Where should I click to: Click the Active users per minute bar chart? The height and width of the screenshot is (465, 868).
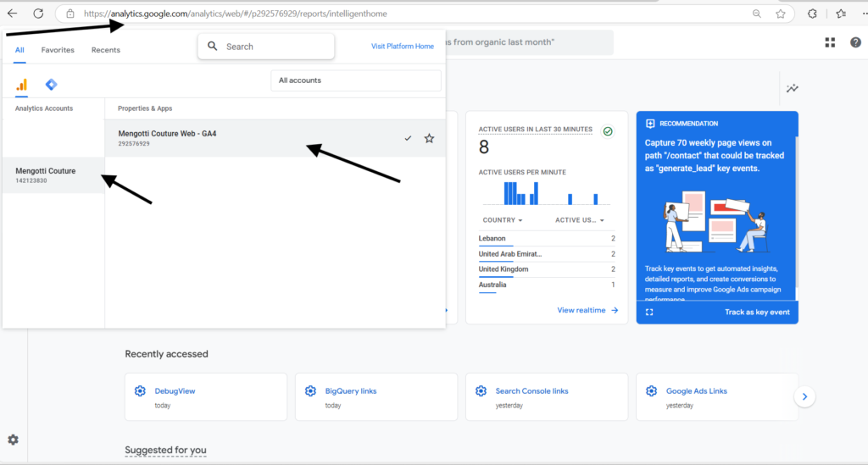coord(547,193)
